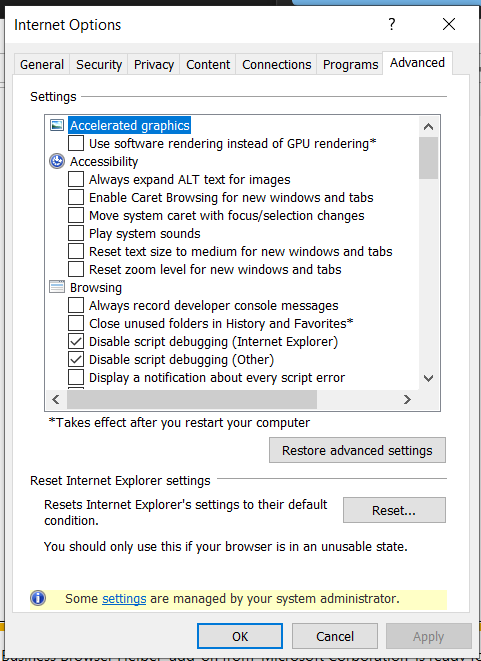Enable Use software rendering instead of GPU rendering

tap(76, 143)
